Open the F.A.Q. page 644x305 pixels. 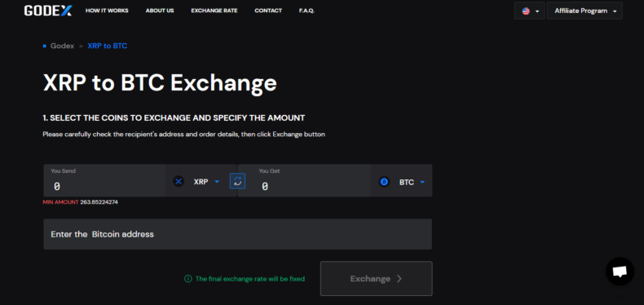point(307,11)
